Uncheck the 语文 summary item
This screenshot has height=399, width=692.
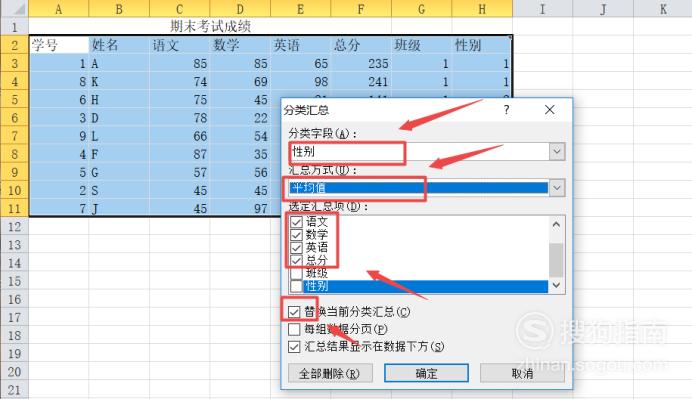pyautogui.click(x=296, y=222)
